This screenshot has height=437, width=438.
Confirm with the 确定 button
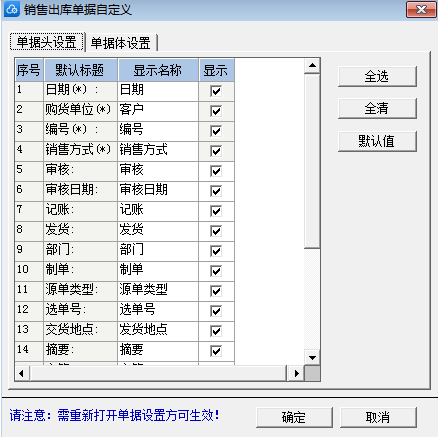[294, 417]
